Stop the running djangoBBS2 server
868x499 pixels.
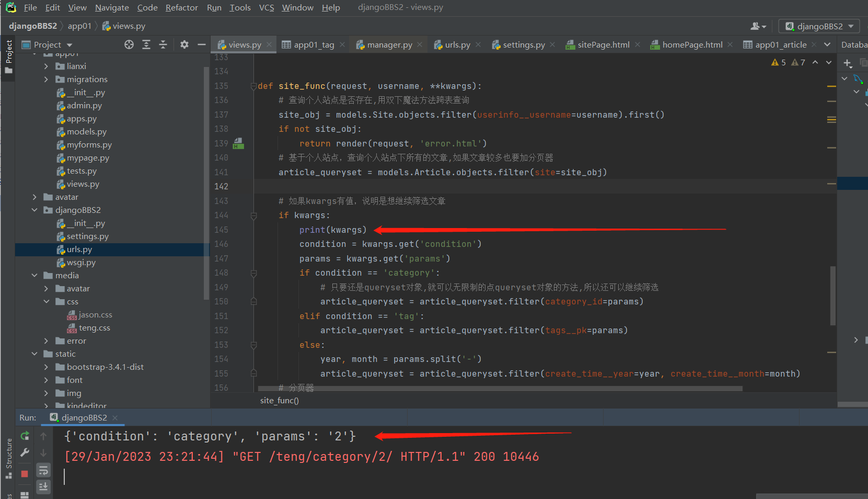pyautogui.click(x=25, y=474)
